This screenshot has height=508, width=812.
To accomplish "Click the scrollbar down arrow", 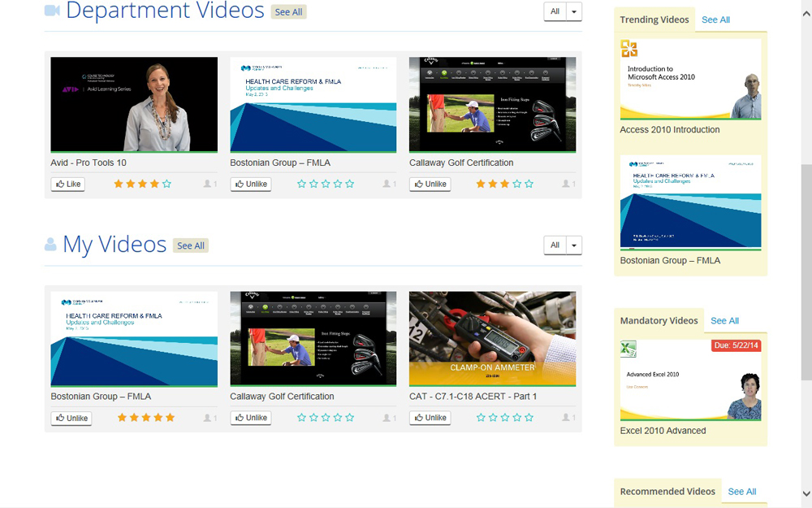I will point(806,493).
